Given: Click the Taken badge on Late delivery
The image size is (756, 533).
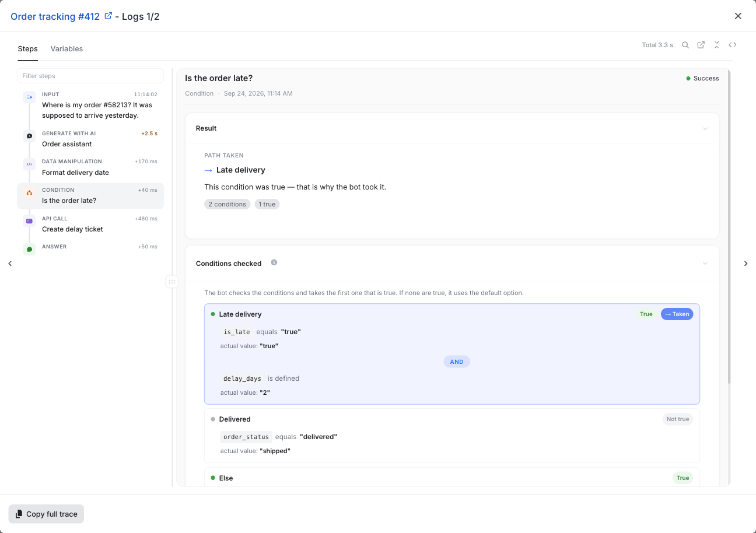Looking at the screenshot, I should tap(677, 314).
